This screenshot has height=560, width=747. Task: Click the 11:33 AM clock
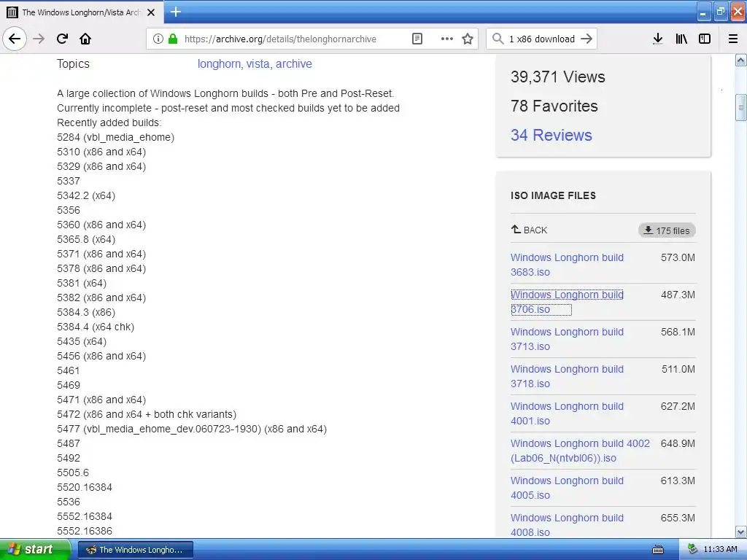[x=720, y=549]
